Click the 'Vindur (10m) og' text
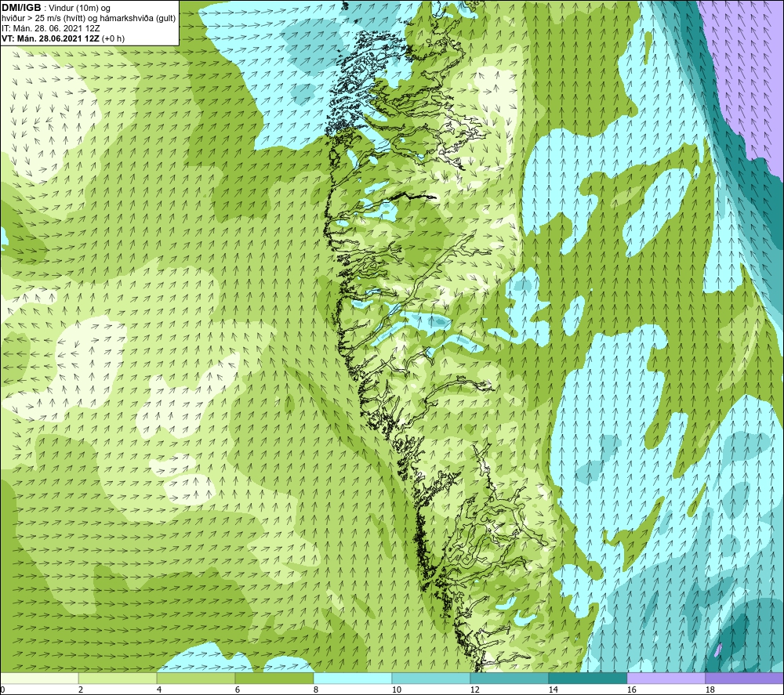The height and width of the screenshot is (695, 784). (80, 9)
